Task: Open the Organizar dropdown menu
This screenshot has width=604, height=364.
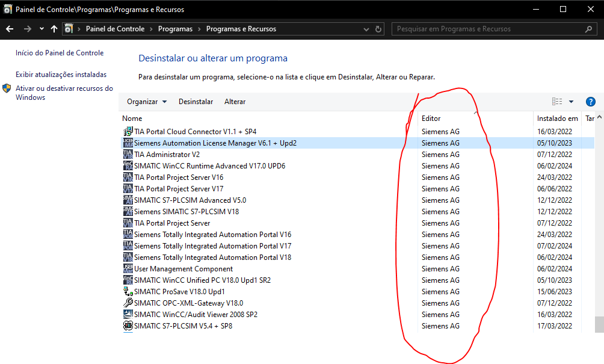Action: pos(147,102)
